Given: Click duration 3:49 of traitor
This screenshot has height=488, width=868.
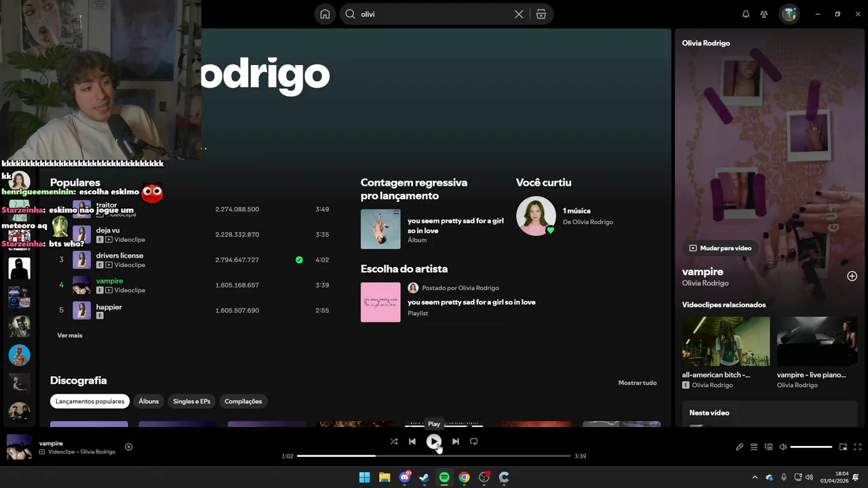Looking at the screenshot, I should coord(322,209).
